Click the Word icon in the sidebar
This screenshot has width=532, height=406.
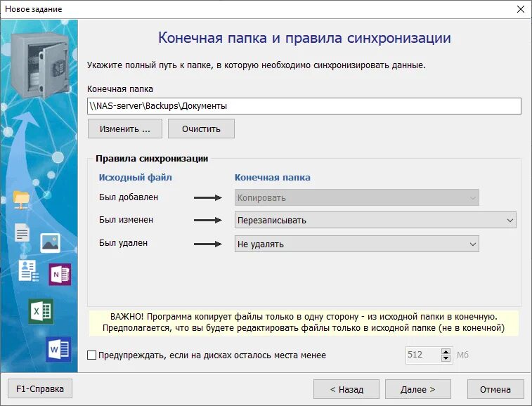59,349
